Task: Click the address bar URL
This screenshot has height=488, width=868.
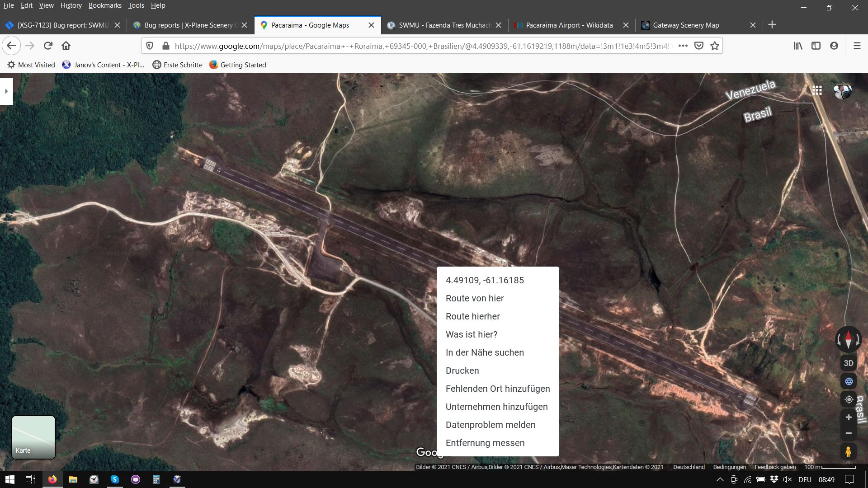Action: pyautogui.click(x=423, y=46)
